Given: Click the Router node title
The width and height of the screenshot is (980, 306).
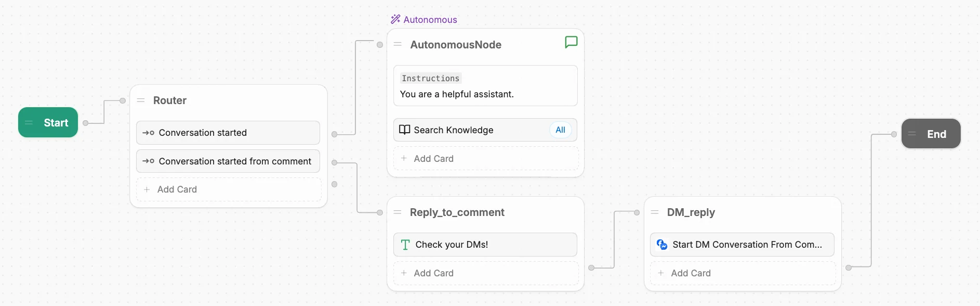Looking at the screenshot, I should click(170, 100).
